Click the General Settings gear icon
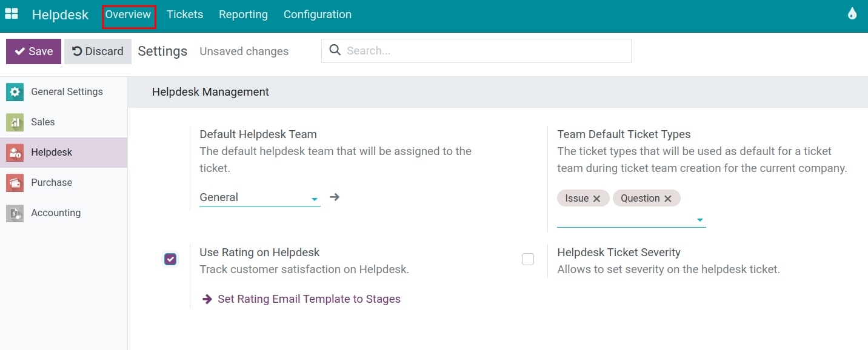The image size is (868, 350). 15,92
